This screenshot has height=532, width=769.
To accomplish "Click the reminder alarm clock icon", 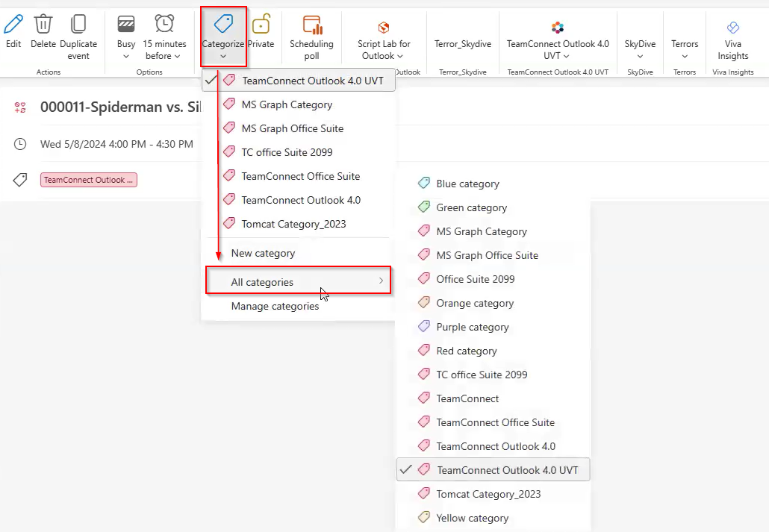I will [x=164, y=24].
